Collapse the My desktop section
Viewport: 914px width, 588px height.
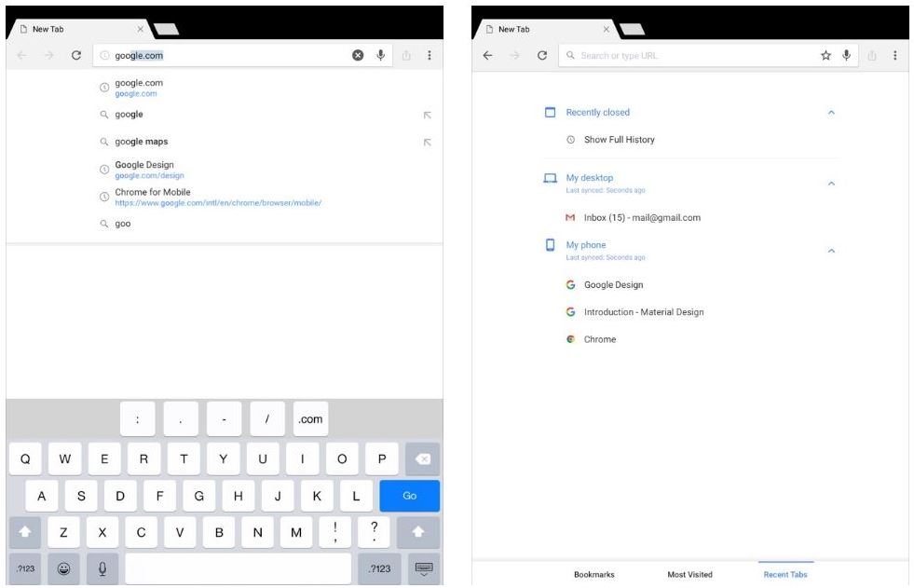point(831,184)
